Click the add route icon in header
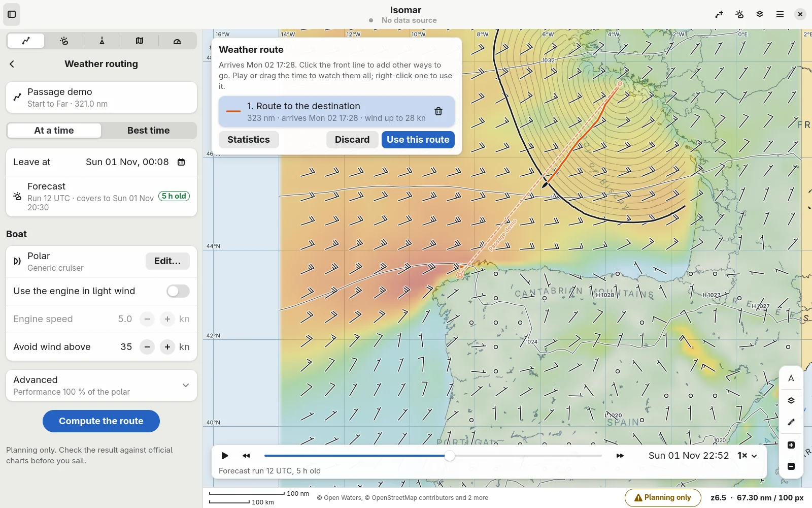The width and height of the screenshot is (812, 508). click(x=719, y=14)
